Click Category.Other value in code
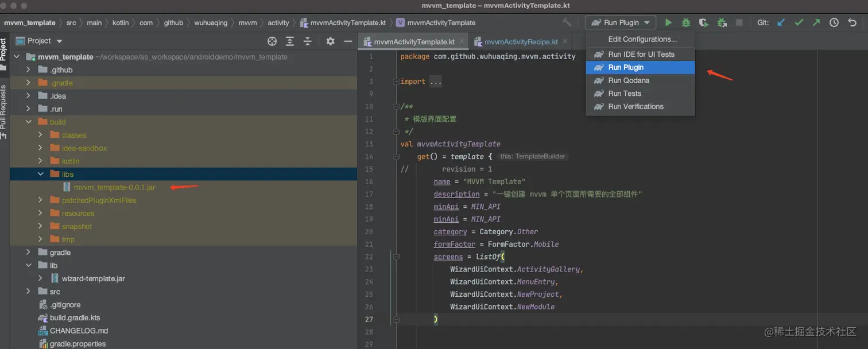 pyautogui.click(x=509, y=231)
